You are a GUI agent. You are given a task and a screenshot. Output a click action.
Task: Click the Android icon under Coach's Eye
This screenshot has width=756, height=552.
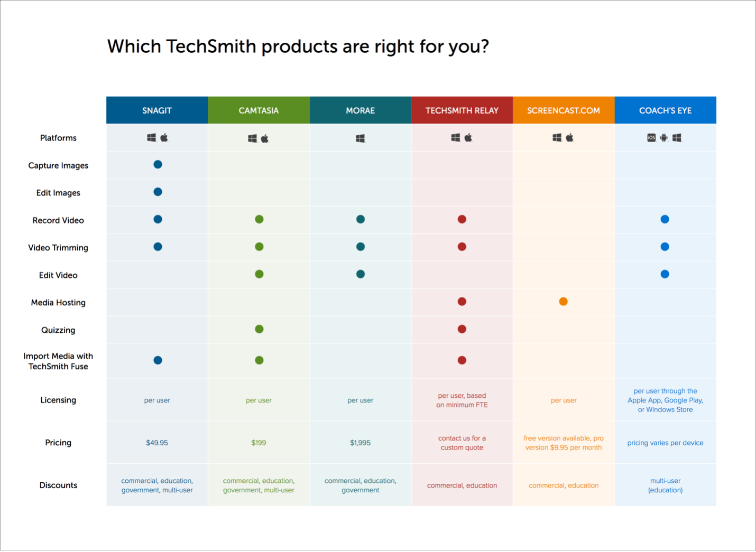(x=664, y=138)
